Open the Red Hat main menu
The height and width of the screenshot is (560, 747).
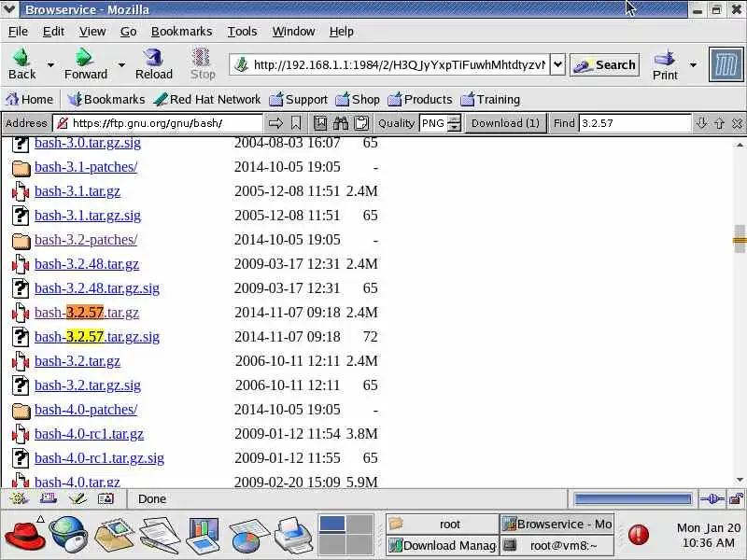(x=25, y=535)
